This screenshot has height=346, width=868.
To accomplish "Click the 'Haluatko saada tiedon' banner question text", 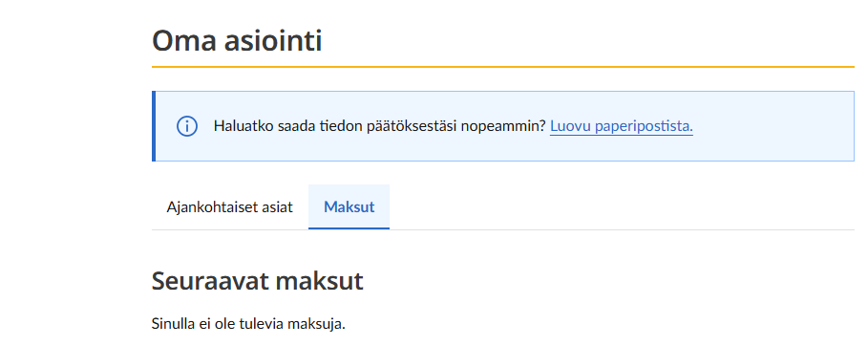I will (x=380, y=126).
